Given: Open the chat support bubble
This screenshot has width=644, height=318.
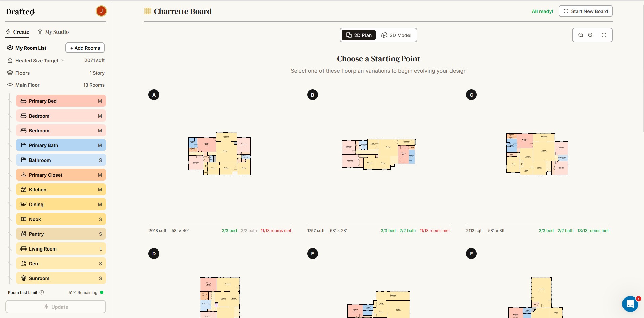Looking at the screenshot, I should (x=630, y=304).
